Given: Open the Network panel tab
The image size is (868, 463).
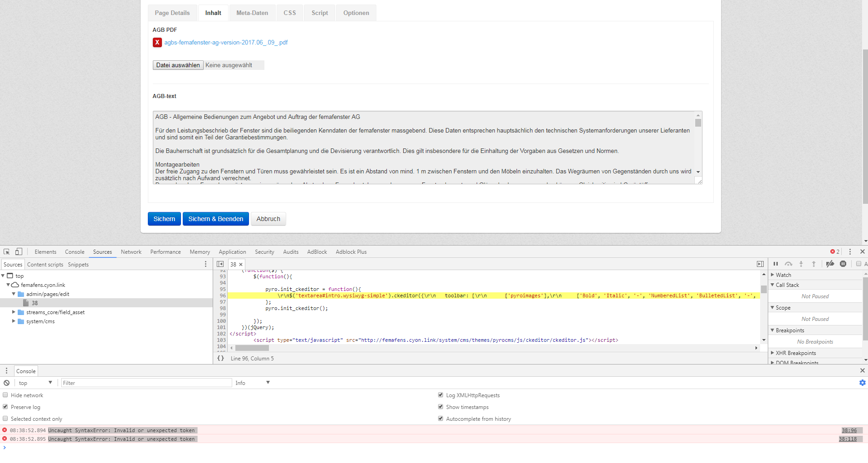Looking at the screenshot, I should tap(131, 251).
